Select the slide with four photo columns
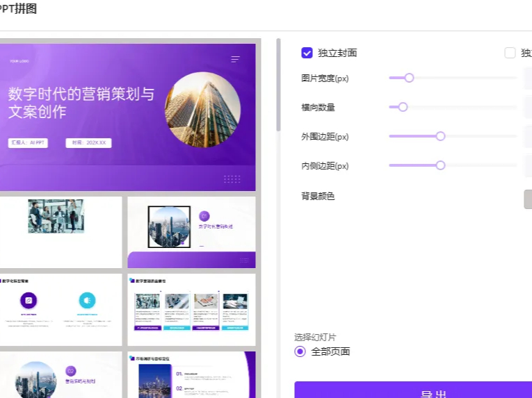Screen dimensions: 532x398 click(x=191, y=310)
